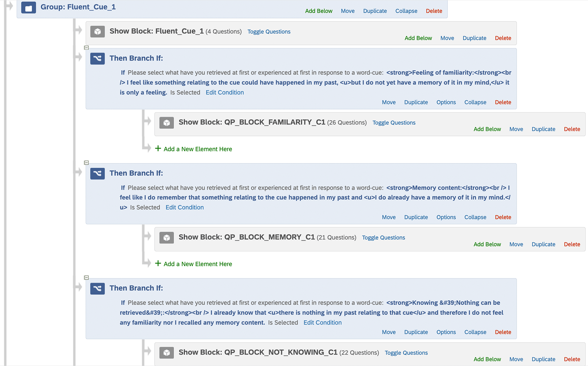Viewport: 588px width, 366px height.
Task: Duplicate the Group Fluent_Cue_1
Action: pyautogui.click(x=375, y=11)
